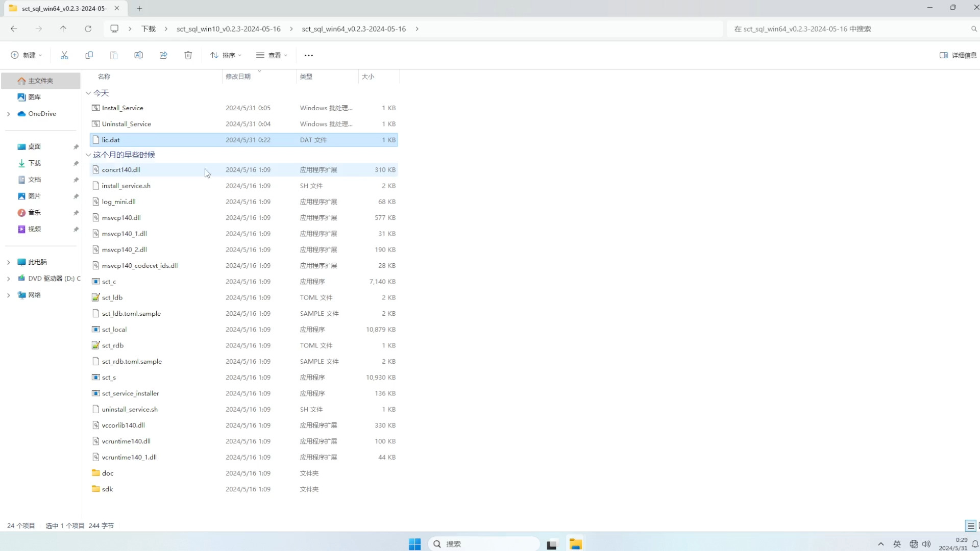980x551 pixels.
Task: Open the 查看 view dropdown
Action: pyautogui.click(x=272, y=55)
